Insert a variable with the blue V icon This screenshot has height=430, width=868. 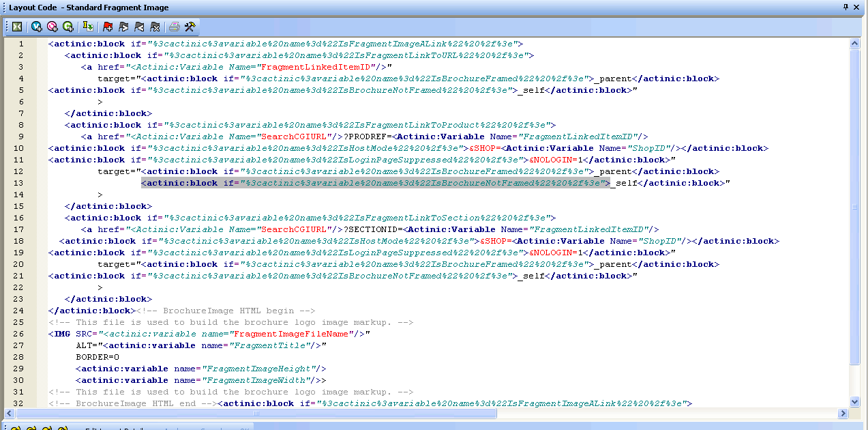point(37,27)
